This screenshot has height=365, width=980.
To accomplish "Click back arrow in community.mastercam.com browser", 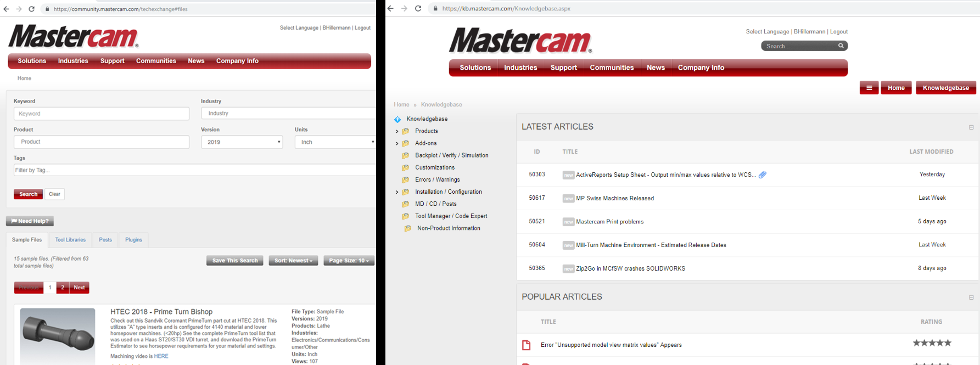I will [x=5, y=9].
